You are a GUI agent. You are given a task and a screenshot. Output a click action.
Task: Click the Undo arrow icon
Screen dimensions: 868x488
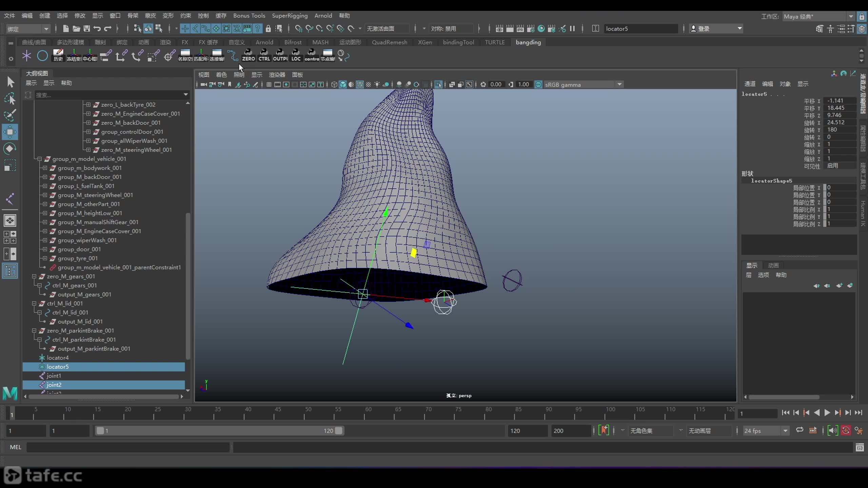tap(97, 28)
